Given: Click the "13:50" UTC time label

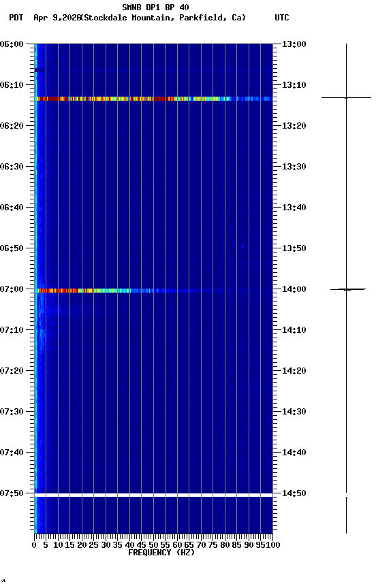Looking at the screenshot, I should [294, 248].
